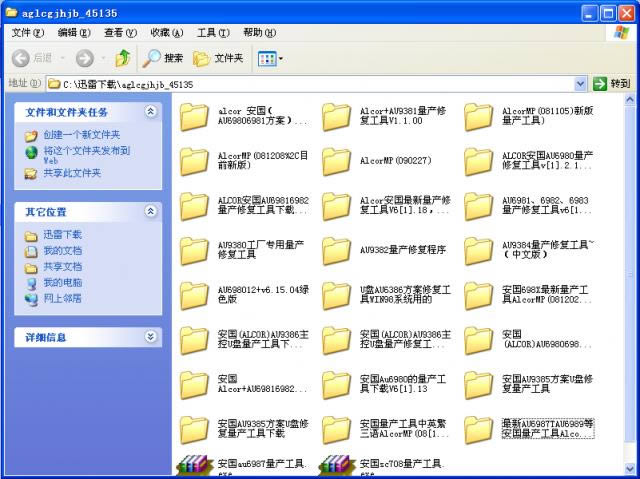Expand the 详细信息 panel
Image resolution: width=640 pixels, height=479 pixels.
[x=151, y=338]
